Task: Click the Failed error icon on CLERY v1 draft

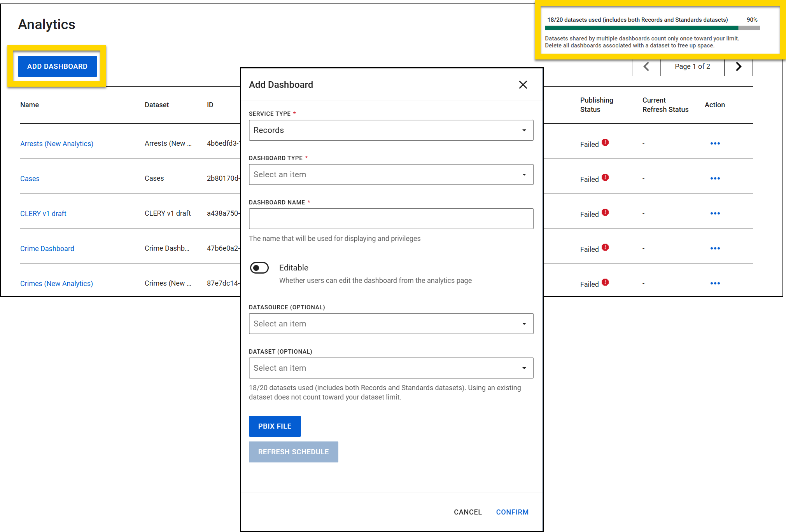Action: [x=605, y=212]
